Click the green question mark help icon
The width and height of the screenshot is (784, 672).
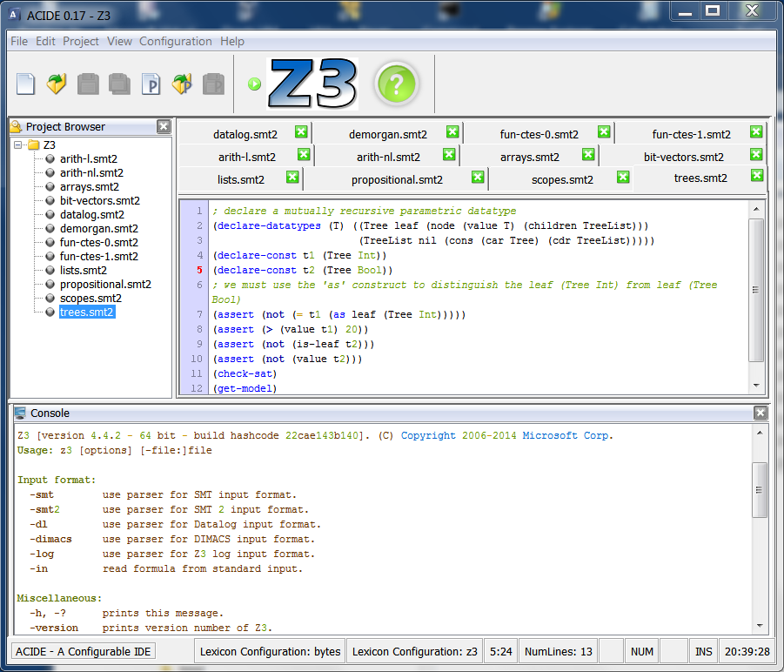pos(397,84)
